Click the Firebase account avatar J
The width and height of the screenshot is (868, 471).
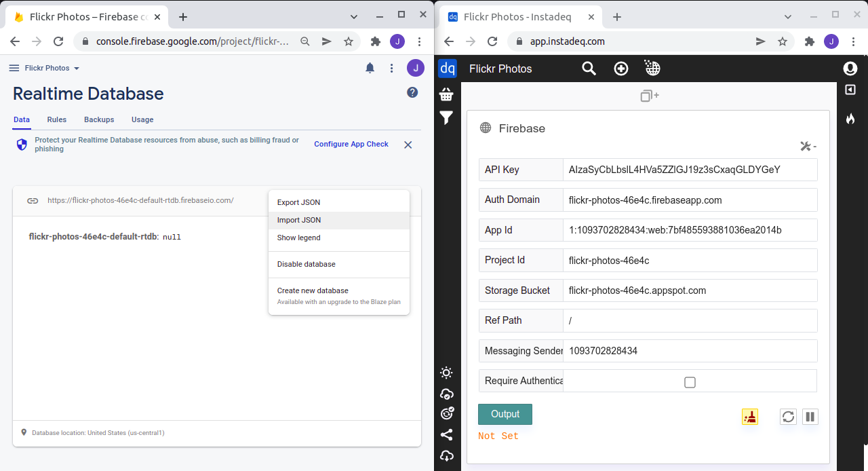(416, 68)
